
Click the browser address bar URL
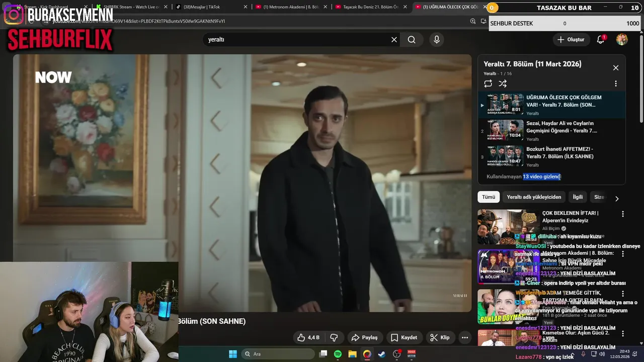[x=138, y=21]
